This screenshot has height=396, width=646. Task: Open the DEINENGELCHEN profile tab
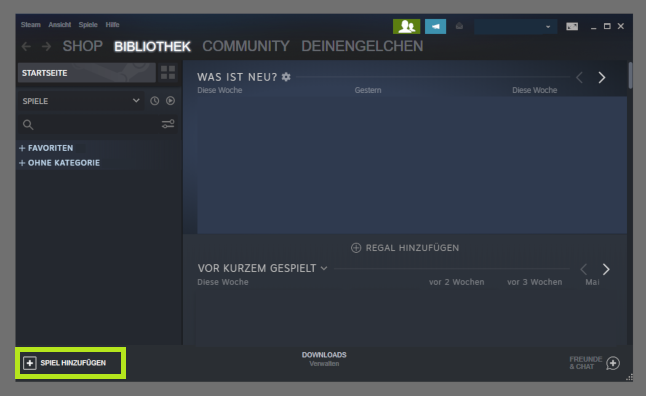(362, 46)
